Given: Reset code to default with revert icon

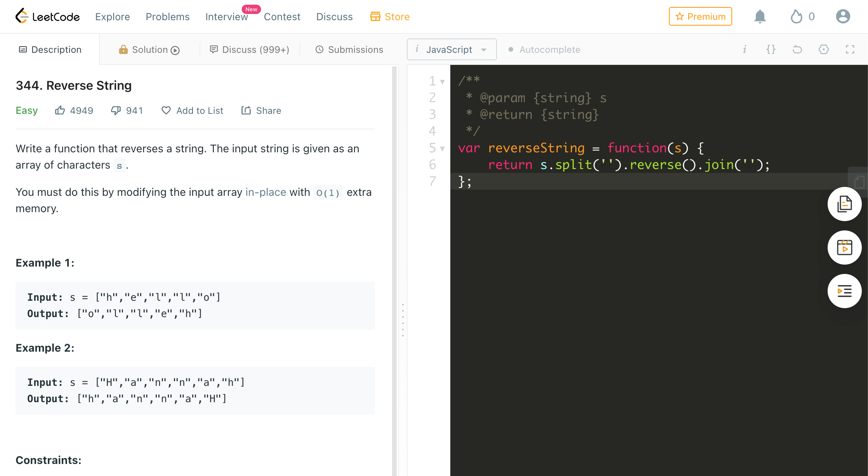Looking at the screenshot, I should coord(797,49).
